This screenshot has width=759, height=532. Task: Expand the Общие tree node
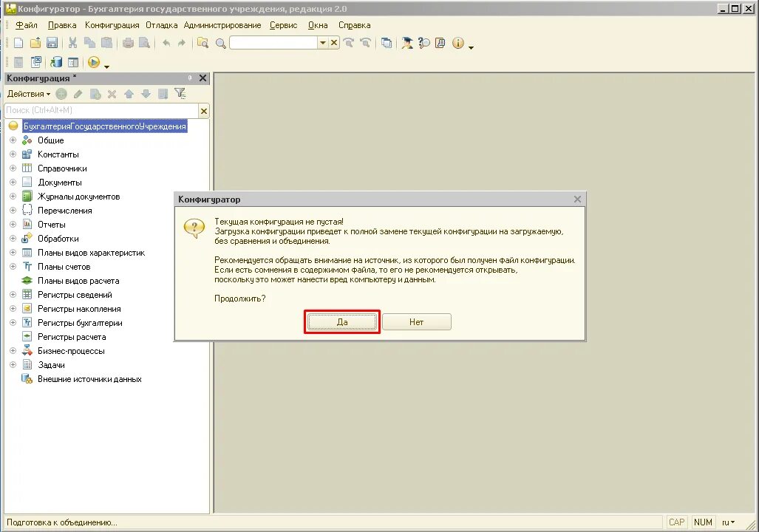pos(13,140)
